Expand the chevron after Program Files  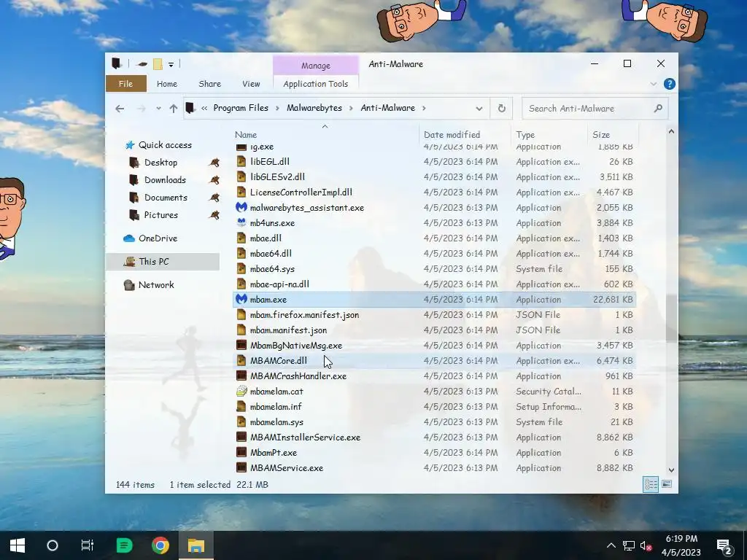coord(277,108)
